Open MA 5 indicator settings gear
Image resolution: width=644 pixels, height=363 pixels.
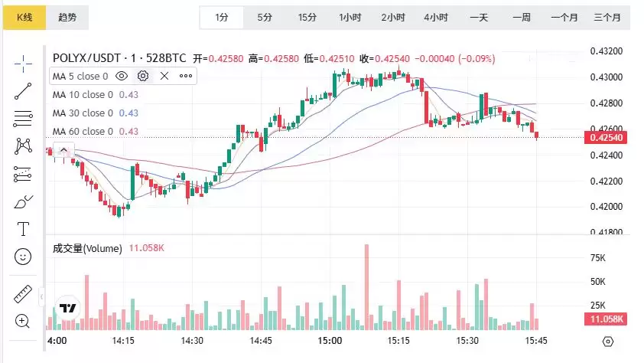click(x=142, y=76)
